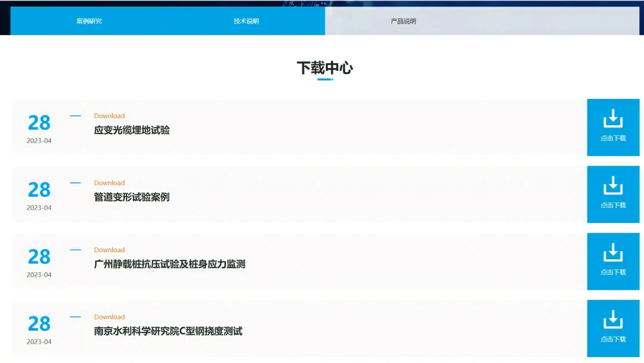Screen dimensions: 644x363
Task: Select the 产品说明 tab
Action: pos(403,21)
